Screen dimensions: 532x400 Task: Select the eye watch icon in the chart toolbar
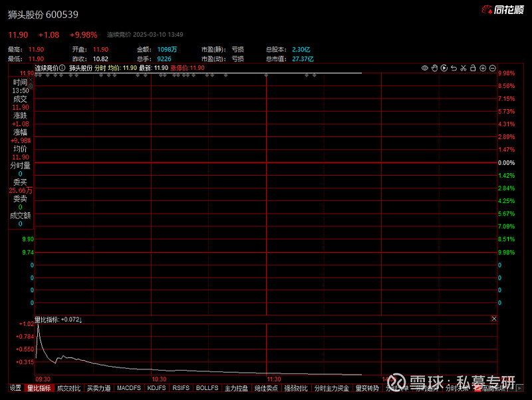(x=425, y=69)
